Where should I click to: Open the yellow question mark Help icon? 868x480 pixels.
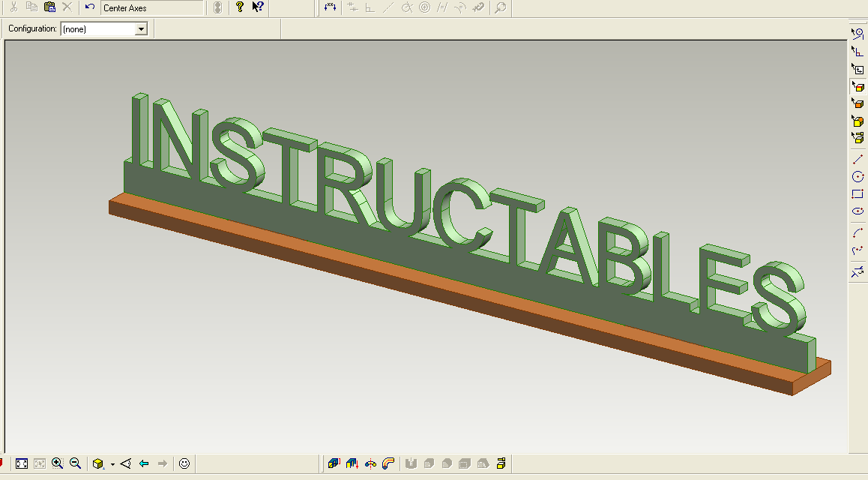tap(240, 7)
